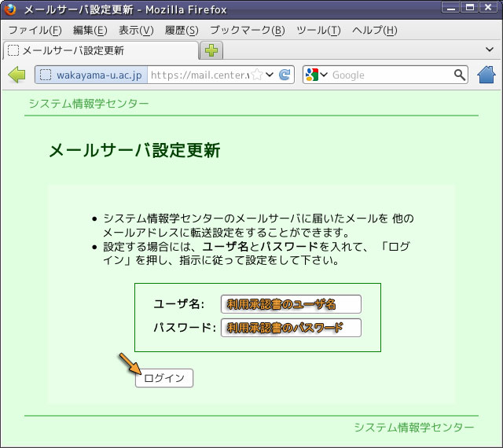The height and width of the screenshot is (448, 503).
Task: Focus the ユーザ名 input field
Action: click(x=291, y=304)
